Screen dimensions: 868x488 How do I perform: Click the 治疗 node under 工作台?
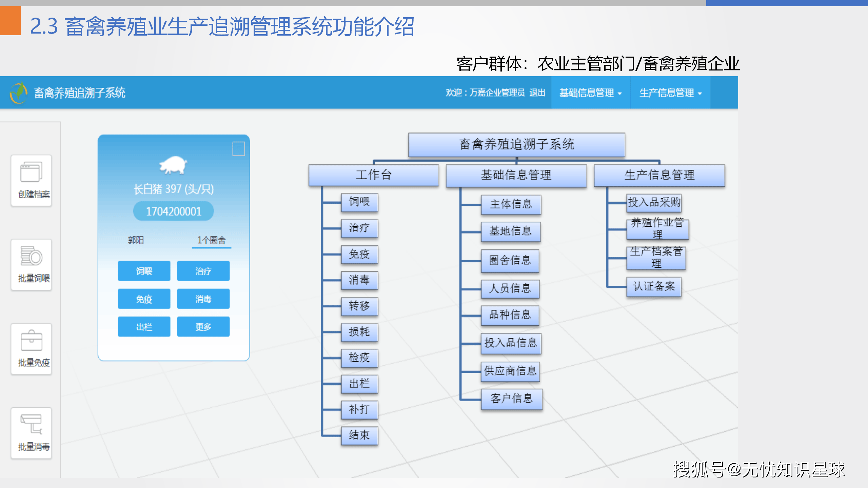pos(359,228)
